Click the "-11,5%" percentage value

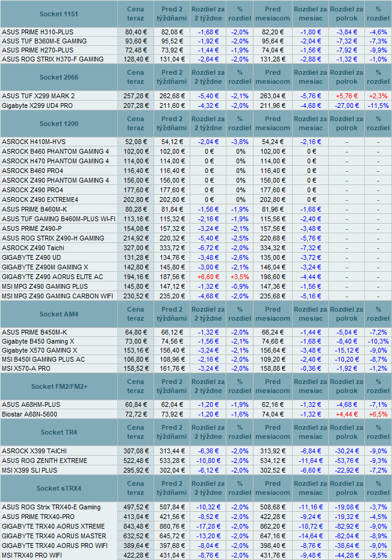click(378, 105)
